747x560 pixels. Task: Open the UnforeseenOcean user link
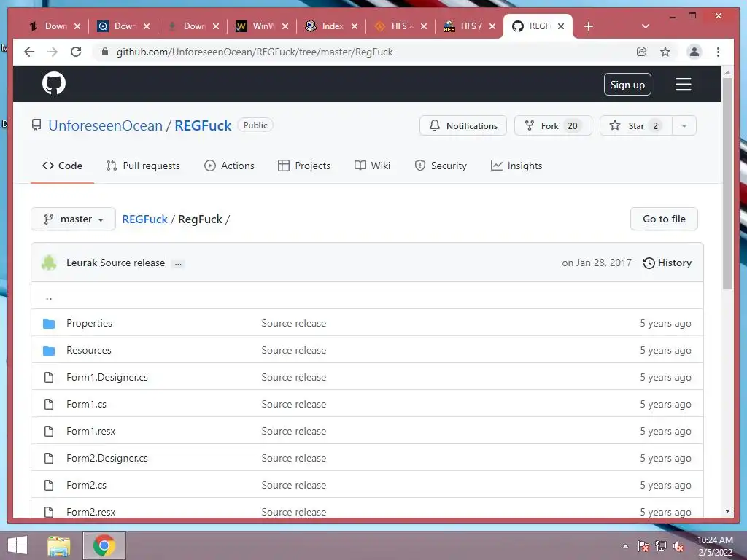[x=105, y=125]
